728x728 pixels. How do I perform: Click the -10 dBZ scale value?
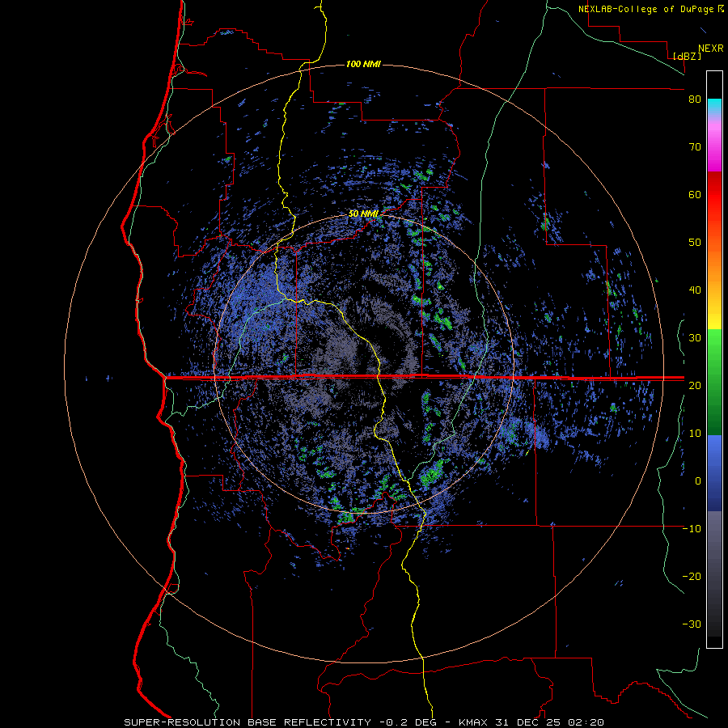[x=692, y=528]
